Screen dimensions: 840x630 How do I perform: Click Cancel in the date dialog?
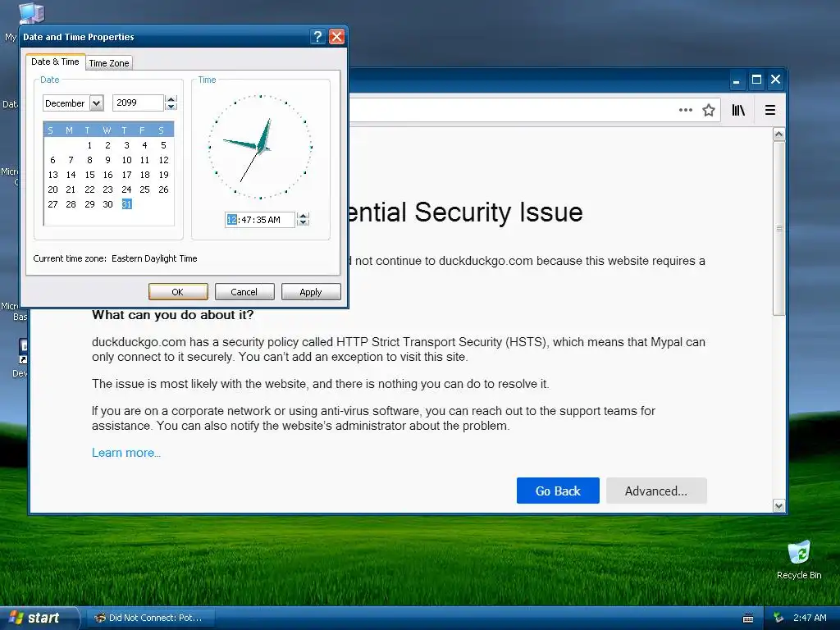(244, 292)
